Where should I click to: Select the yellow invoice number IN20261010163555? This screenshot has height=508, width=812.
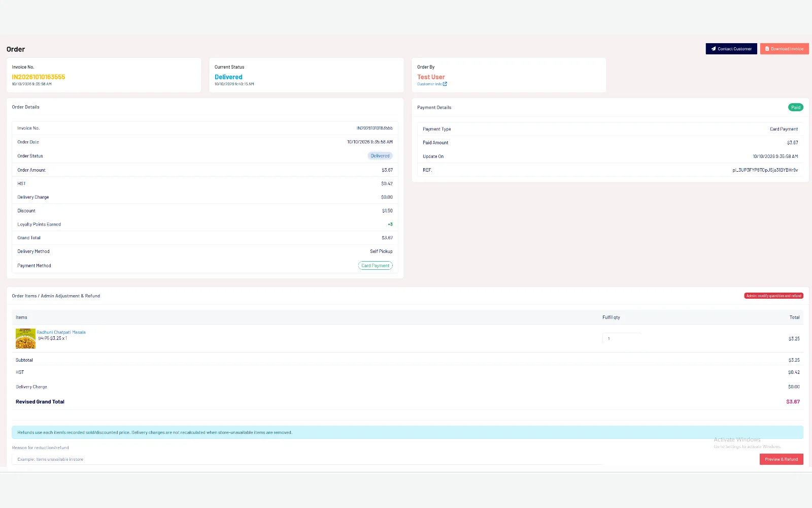39,77
